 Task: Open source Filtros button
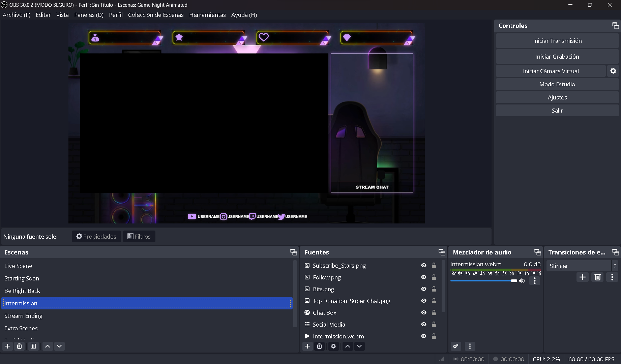click(139, 236)
